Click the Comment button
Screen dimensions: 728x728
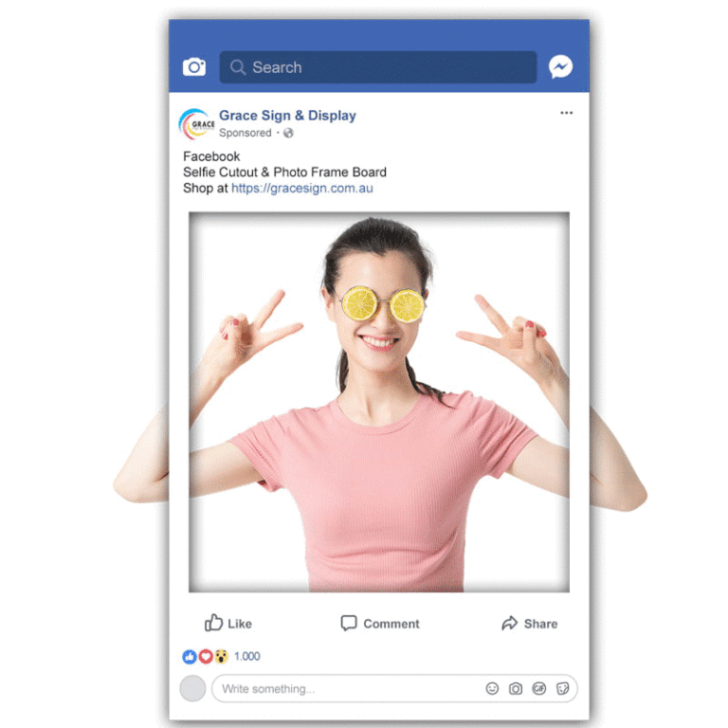[380, 623]
